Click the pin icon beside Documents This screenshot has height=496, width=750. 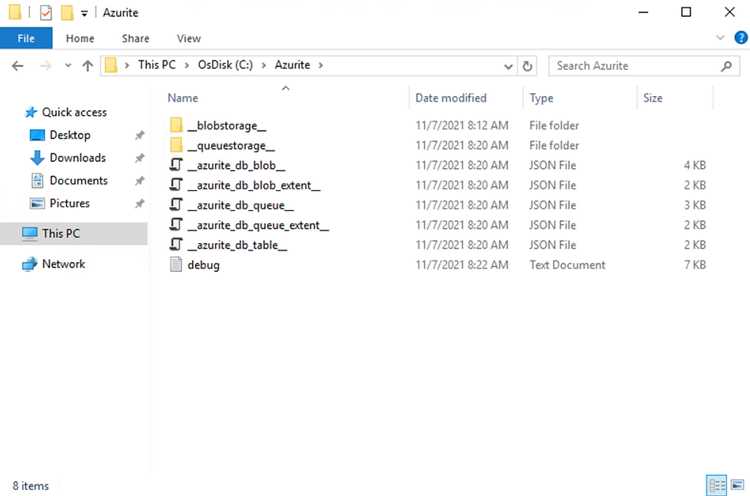click(139, 181)
